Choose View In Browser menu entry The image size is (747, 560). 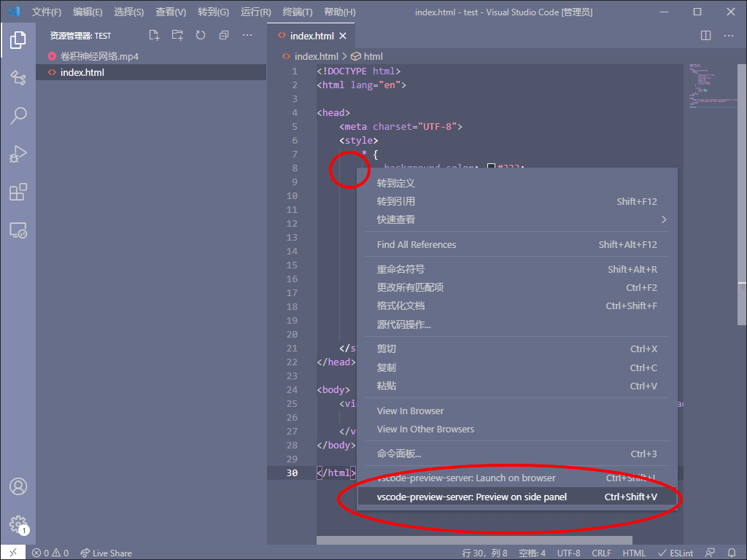coord(517,411)
